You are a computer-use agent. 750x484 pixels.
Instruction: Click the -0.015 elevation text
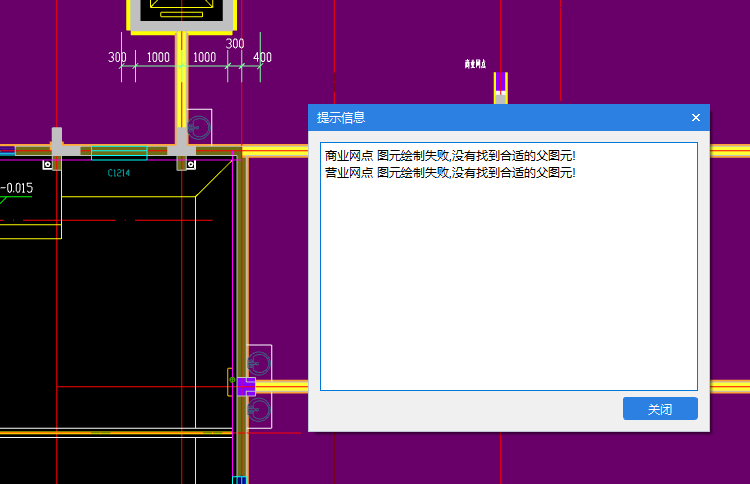click(17, 188)
